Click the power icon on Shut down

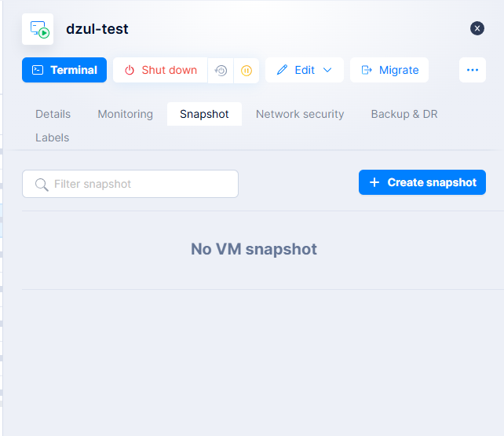(130, 70)
